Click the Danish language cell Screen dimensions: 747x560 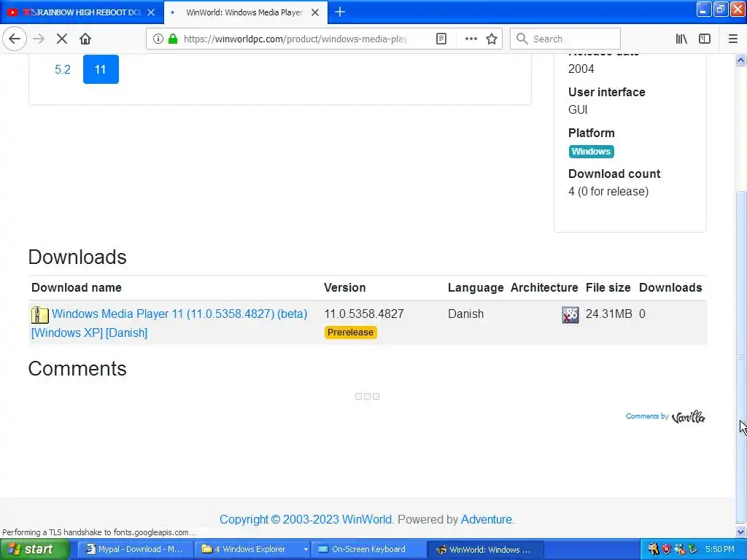click(465, 314)
